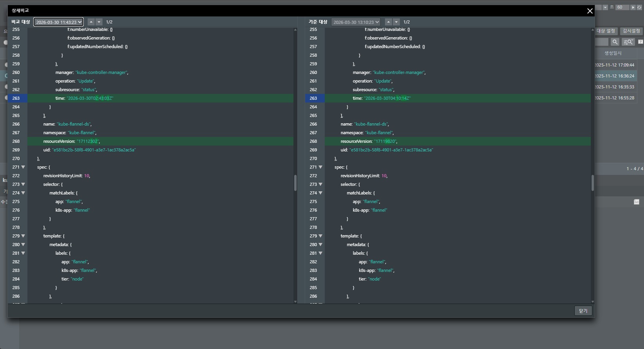Jump to next difference in right panel
Viewport: 644px width, 349px height.
(x=397, y=22)
